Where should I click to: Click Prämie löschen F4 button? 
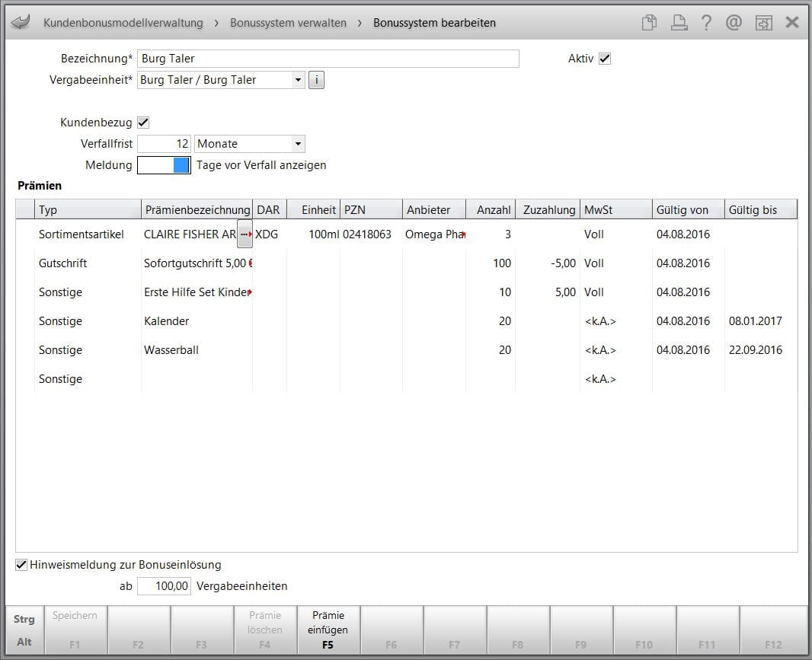[265, 630]
